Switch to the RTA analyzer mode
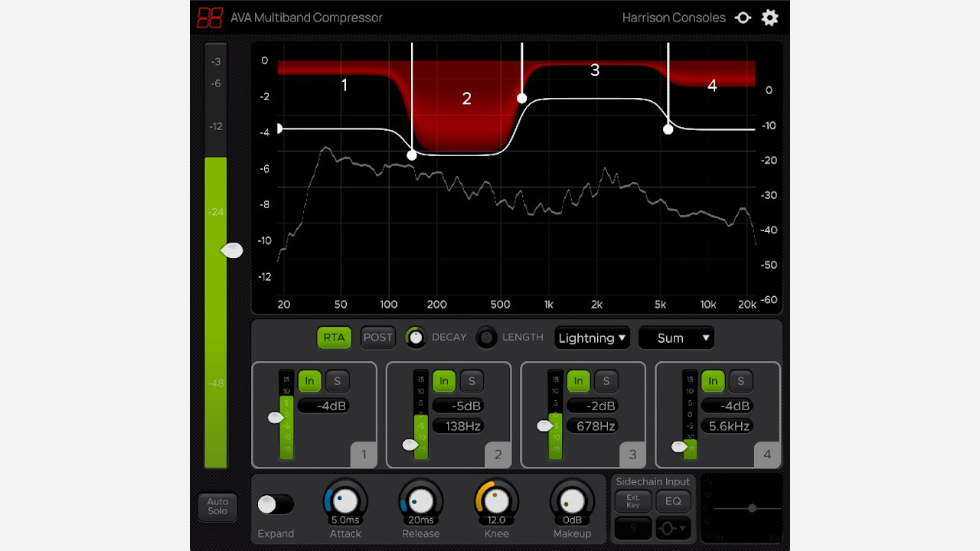The width and height of the screenshot is (980, 551). pos(334,337)
